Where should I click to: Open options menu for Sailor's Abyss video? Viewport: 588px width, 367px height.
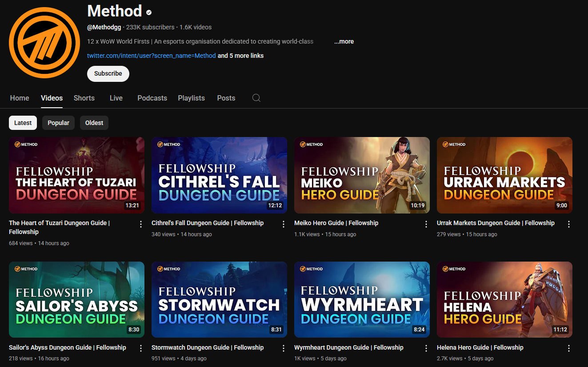pyautogui.click(x=141, y=349)
